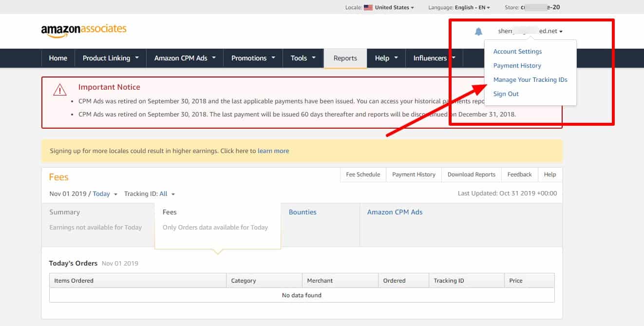Image resolution: width=644 pixels, height=326 pixels.
Task: Click the warning triangle icon in Important Notice
Action: [x=60, y=90]
